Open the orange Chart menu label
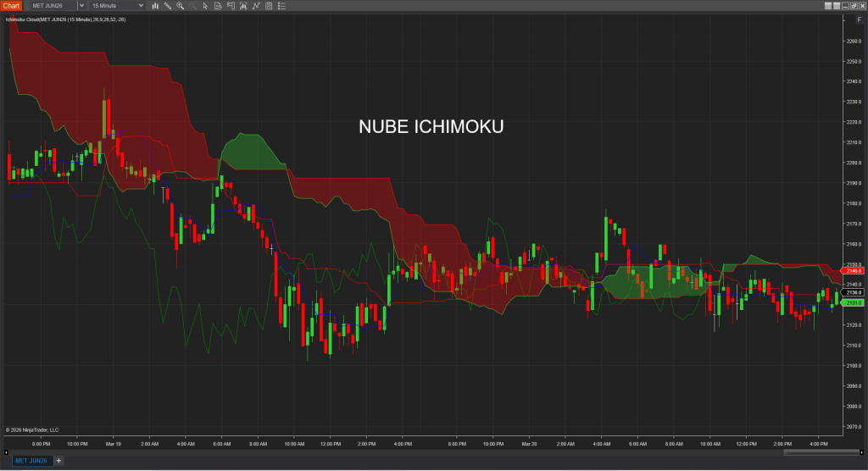 click(x=11, y=5)
